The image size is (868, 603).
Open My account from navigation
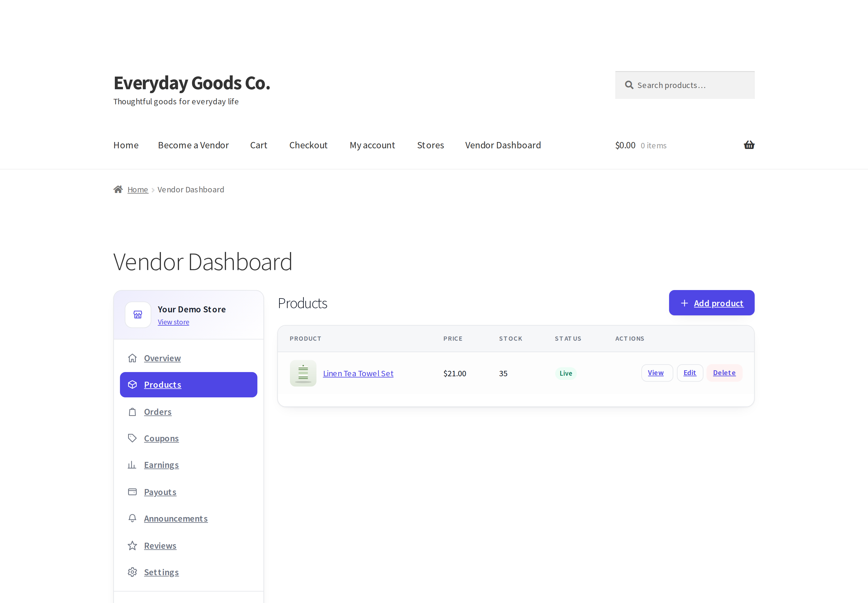tap(373, 145)
